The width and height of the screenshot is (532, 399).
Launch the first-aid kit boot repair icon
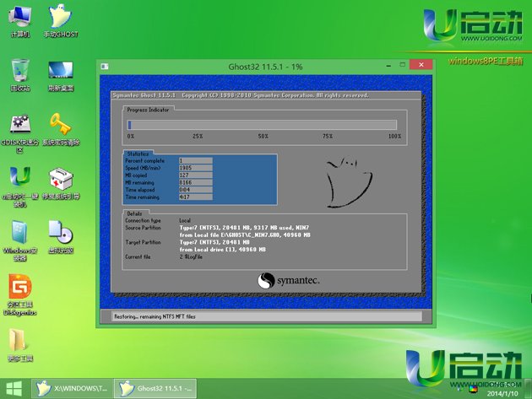point(61,183)
